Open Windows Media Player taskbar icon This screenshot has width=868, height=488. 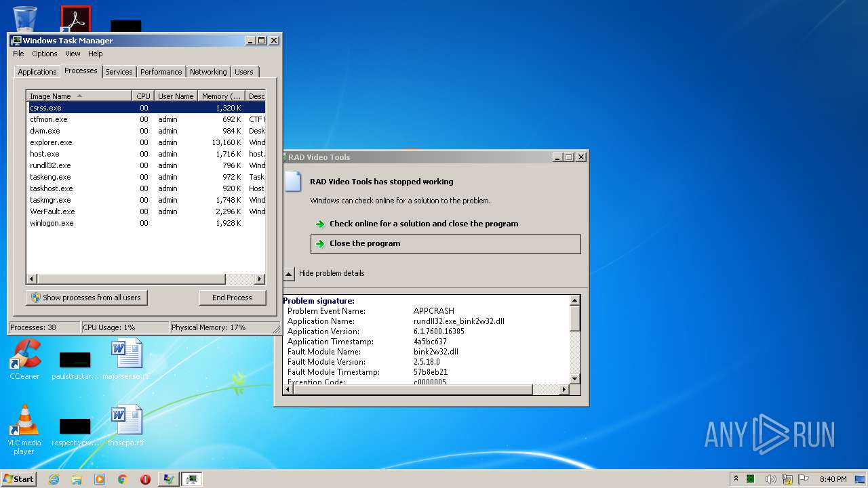100,479
